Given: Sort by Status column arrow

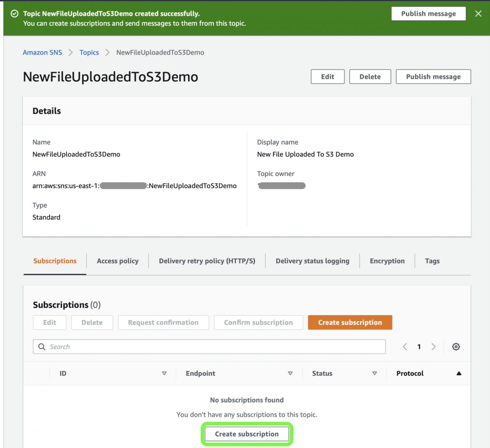Looking at the screenshot, I should 375,373.
